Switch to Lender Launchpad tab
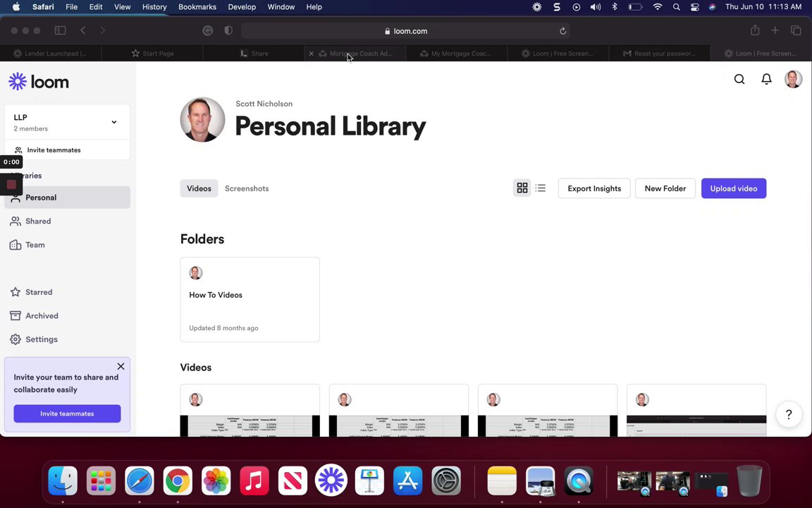Screen dimensions: 812x508 [x=51, y=54]
